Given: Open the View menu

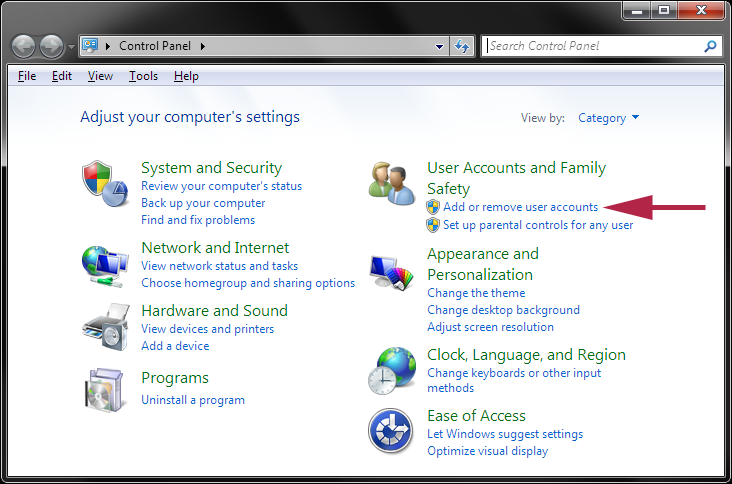Looking at the screenshot, I should tap(100, 76).
